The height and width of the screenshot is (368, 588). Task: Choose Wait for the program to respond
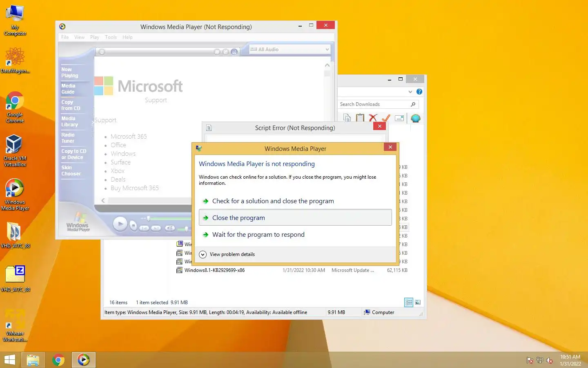click(295, 235)
